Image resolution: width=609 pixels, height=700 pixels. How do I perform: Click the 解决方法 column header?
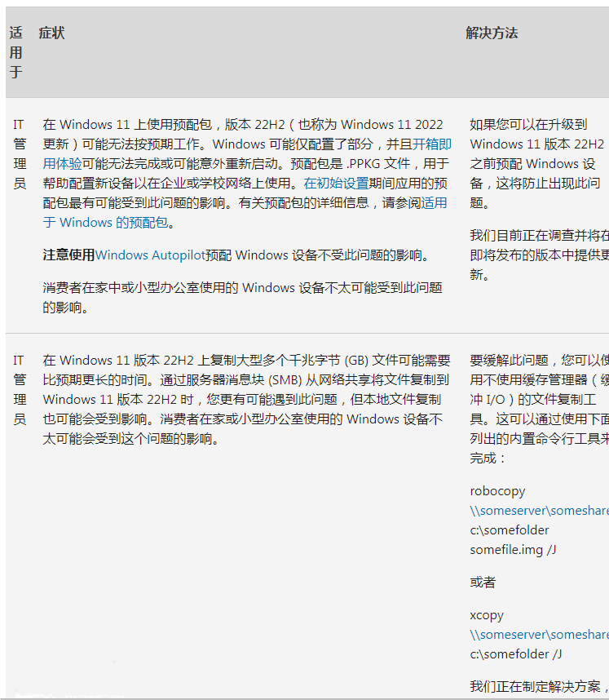pyautogui.click(x=492, y=33)
